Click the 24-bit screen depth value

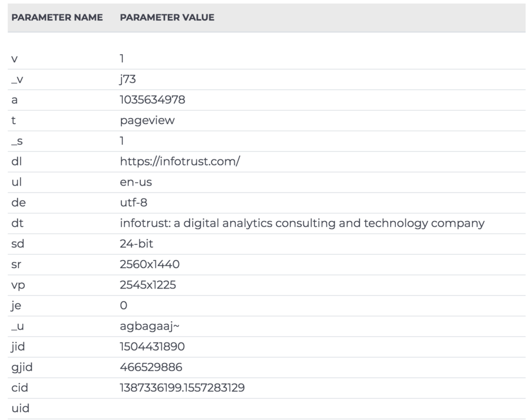click(x=137, y=244)
